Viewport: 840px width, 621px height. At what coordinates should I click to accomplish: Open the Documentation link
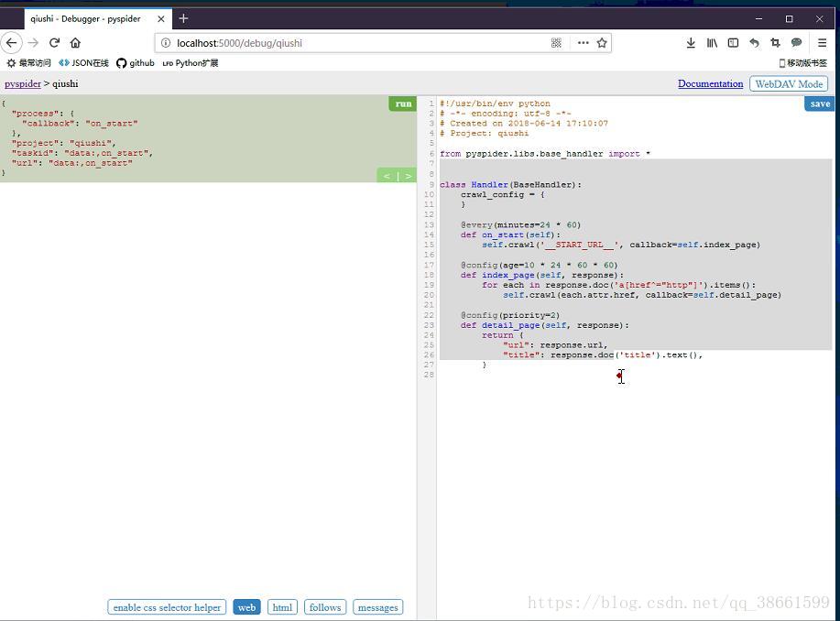(x=710, y=83)
